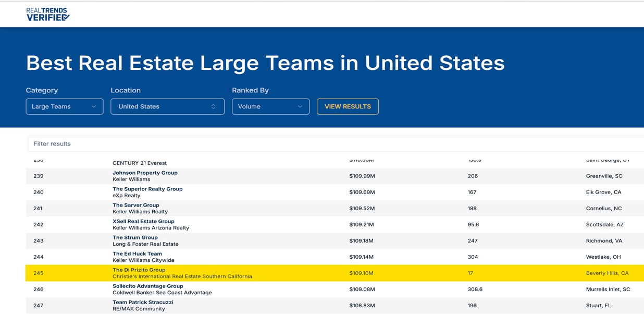Click rank number 245 in the highlighted row

pyautogui.click(x=39, y=273)
